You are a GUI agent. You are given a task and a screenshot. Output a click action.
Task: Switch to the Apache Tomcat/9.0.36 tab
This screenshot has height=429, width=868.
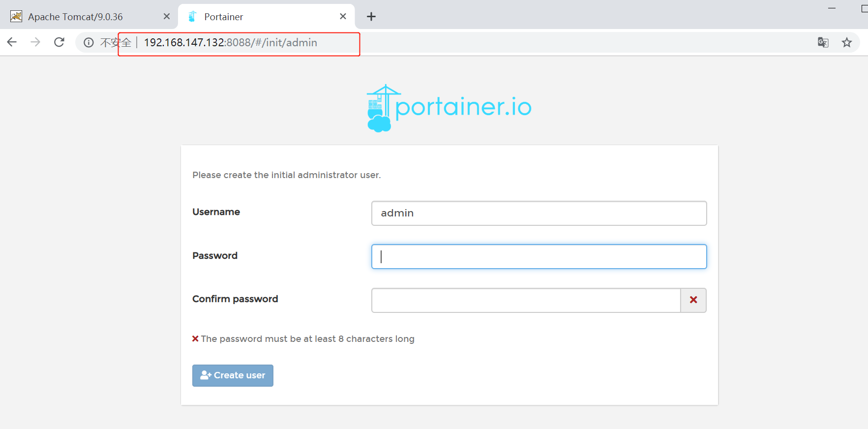point(89,17)
